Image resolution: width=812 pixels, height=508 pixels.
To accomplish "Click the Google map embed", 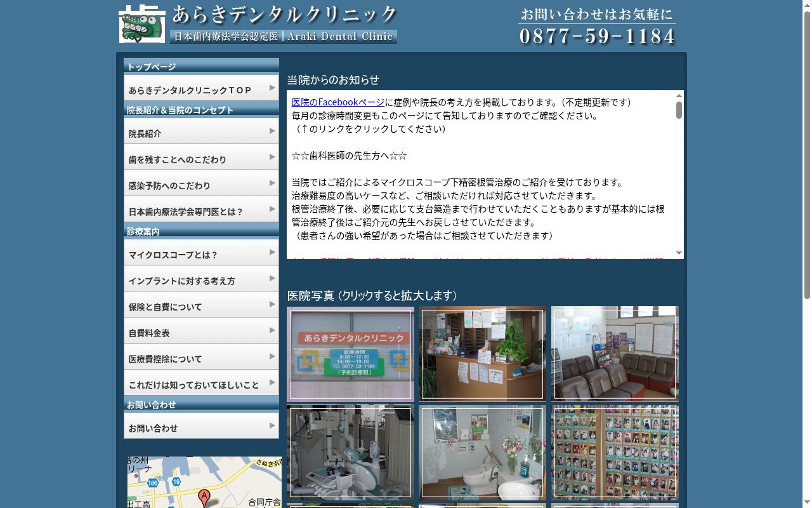I will coord(204,482).
